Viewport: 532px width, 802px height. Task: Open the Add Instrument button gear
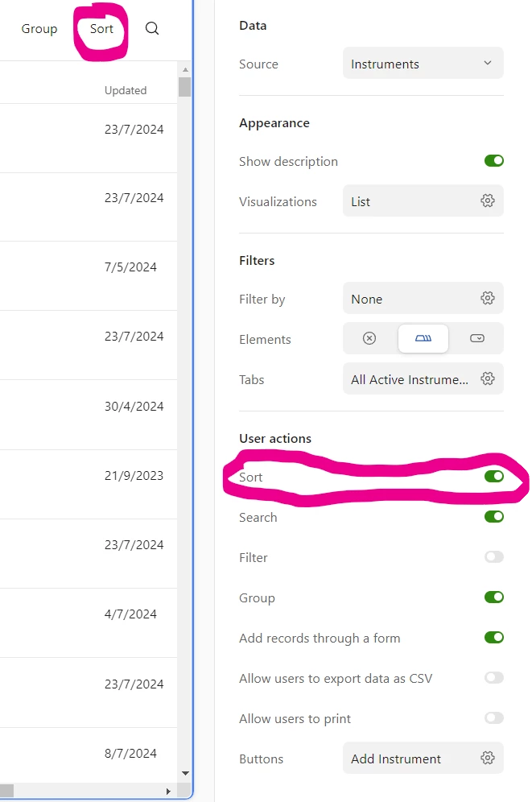pyautogui.click(x=488, y=758)
